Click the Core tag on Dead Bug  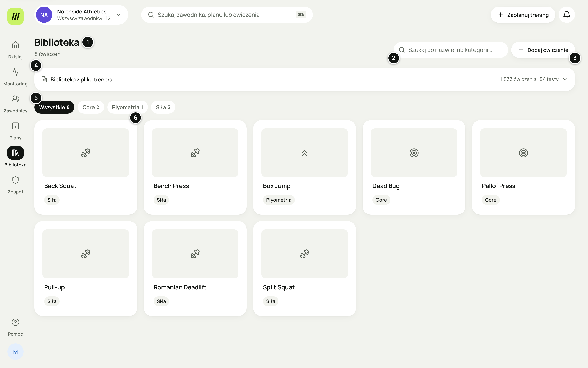pyautogui.click(x=381, y=200)
